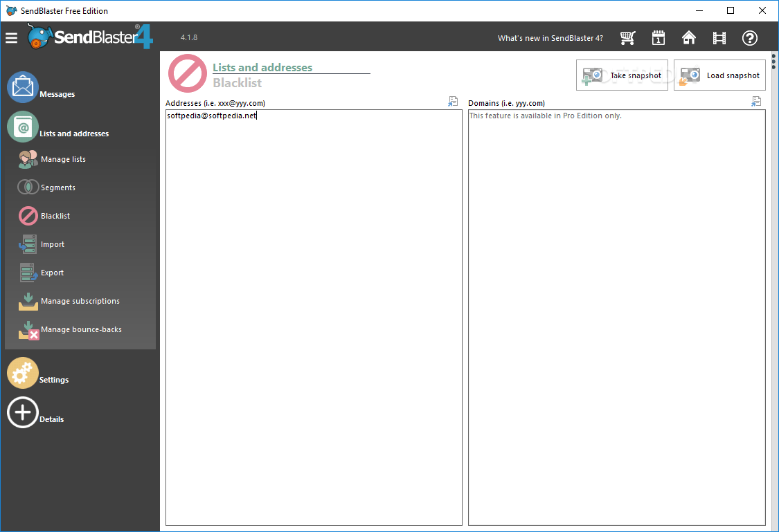
Task: Open Manage bounce-backs
Action: click(x=82, y=329)
